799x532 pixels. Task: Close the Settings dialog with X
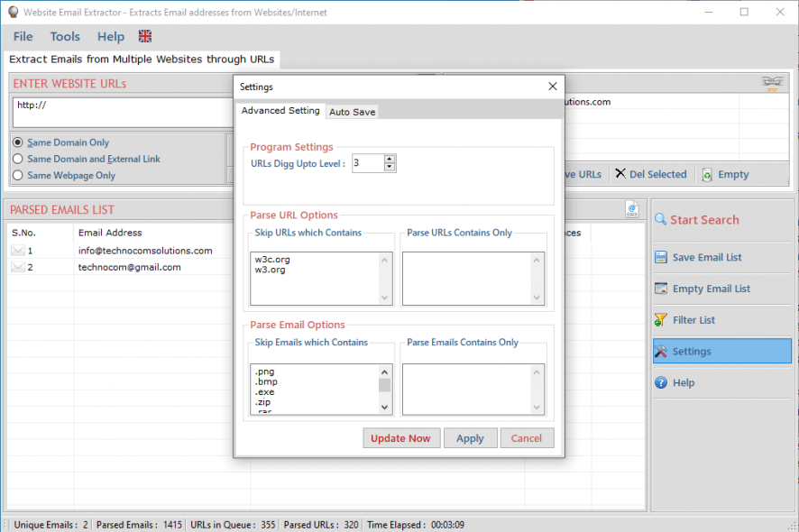tap(553, 87)
